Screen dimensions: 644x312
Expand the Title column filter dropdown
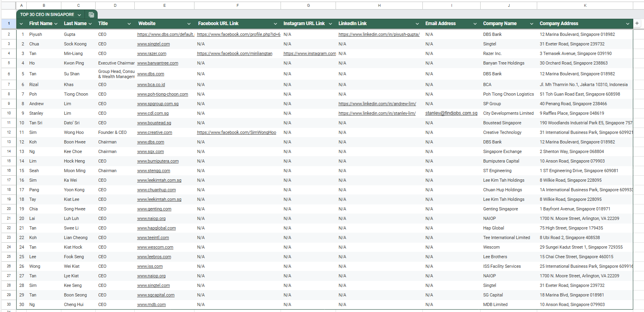point(129,24)
